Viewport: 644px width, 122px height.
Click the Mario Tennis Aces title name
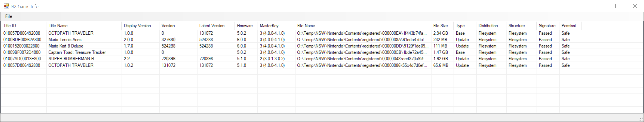click(x=65, y=40)
